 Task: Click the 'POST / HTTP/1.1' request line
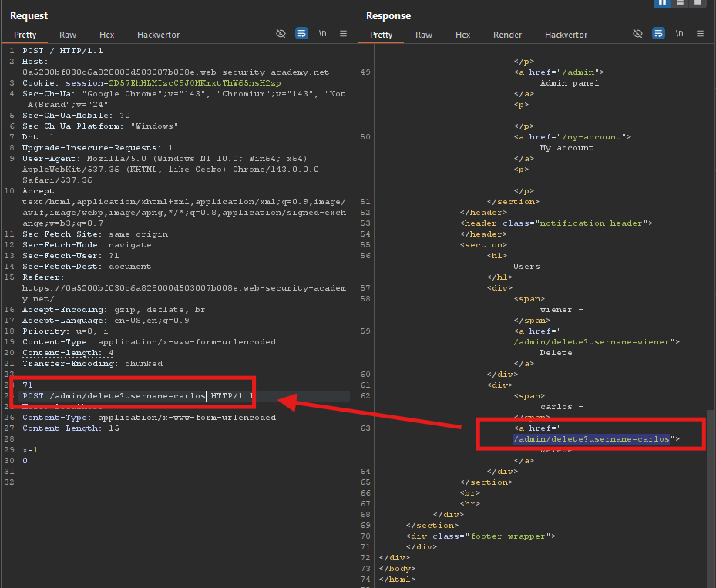62,51
